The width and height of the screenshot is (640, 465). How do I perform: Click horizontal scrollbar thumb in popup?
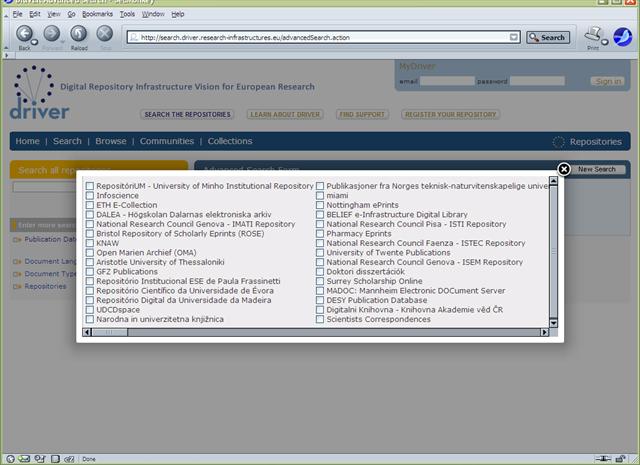click(x=110, y=332)
